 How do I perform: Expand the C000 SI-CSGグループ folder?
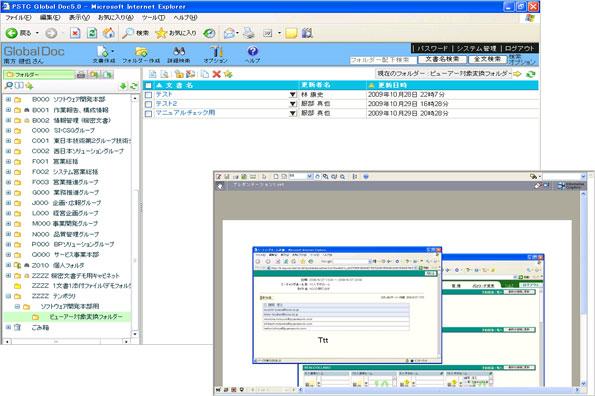click(8, 130)
